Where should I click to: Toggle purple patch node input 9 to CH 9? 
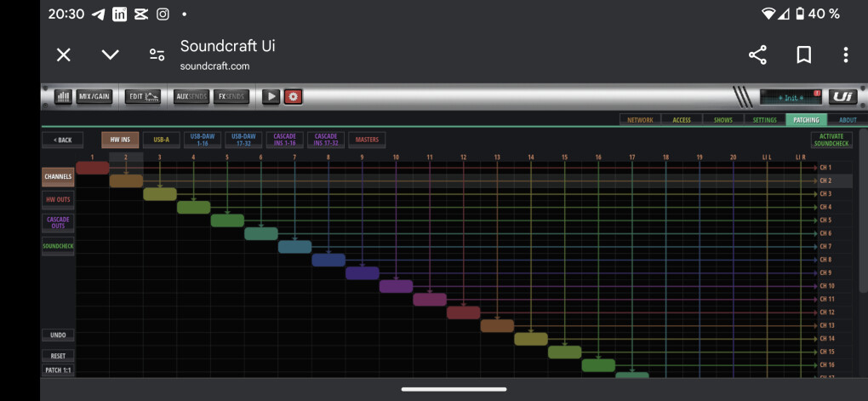coord(363,273)
